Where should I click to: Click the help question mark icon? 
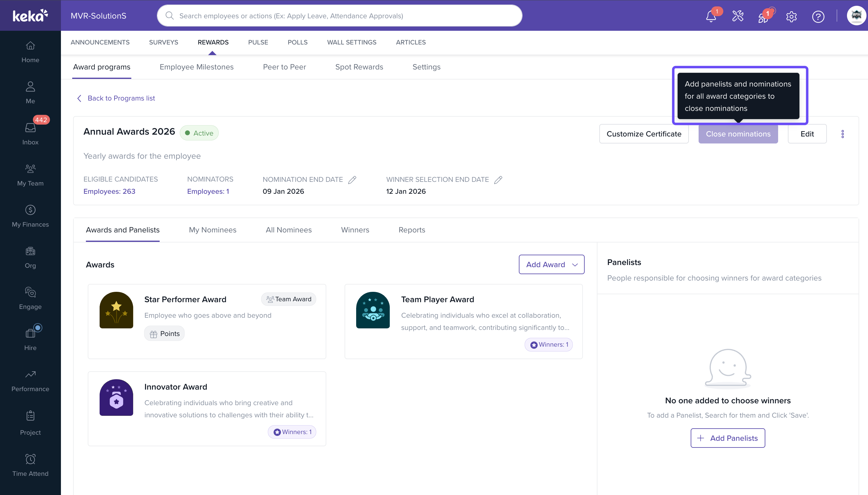click(818, 16)
